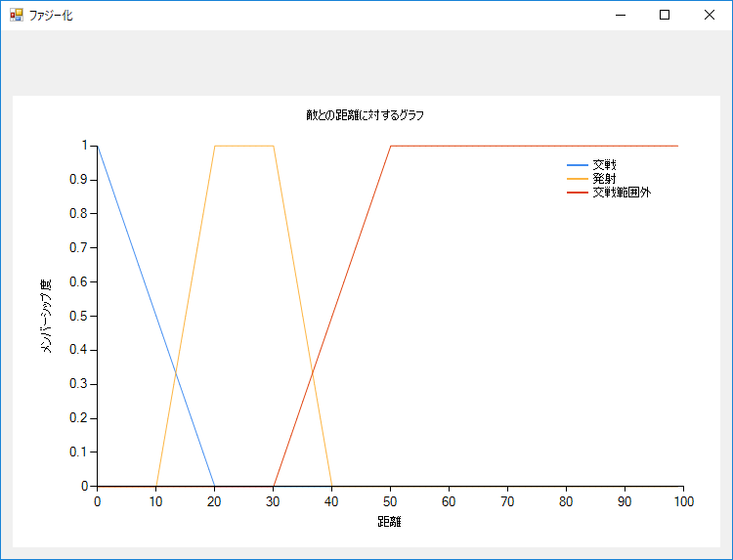Click the red 交戦範囲外 plateau line at membership 1
Viewport: 733px width, 560px height.
(535, 146)
